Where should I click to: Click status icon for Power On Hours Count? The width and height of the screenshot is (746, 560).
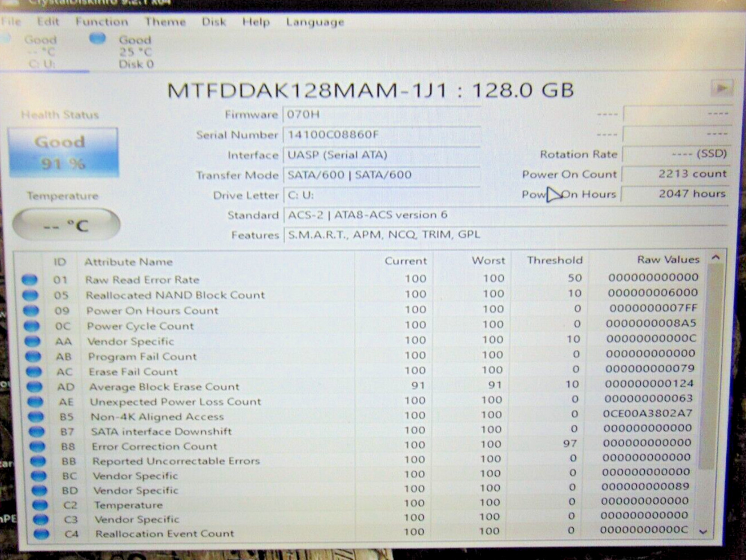(31, 310)
